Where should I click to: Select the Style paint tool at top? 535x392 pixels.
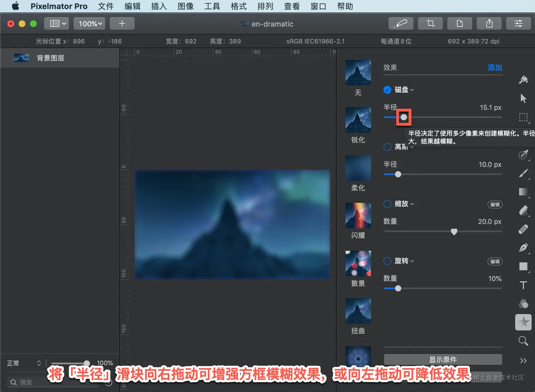tap(524, 80)
